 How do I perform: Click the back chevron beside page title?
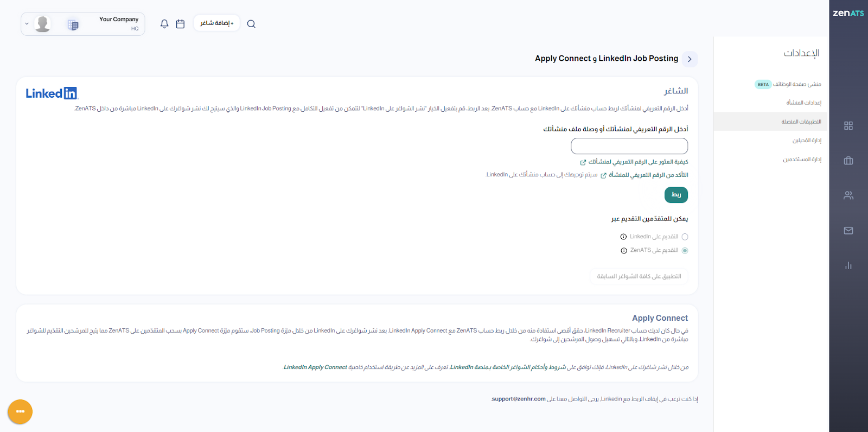point(690,59)
